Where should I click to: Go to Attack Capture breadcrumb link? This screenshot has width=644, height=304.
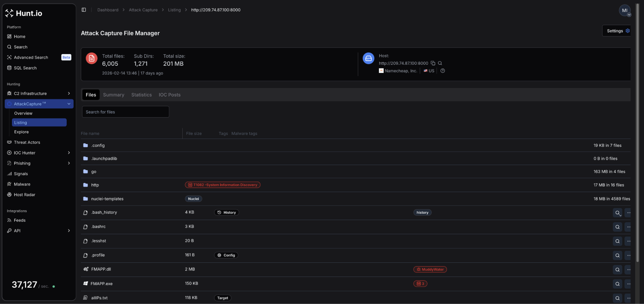coord(143,10)
